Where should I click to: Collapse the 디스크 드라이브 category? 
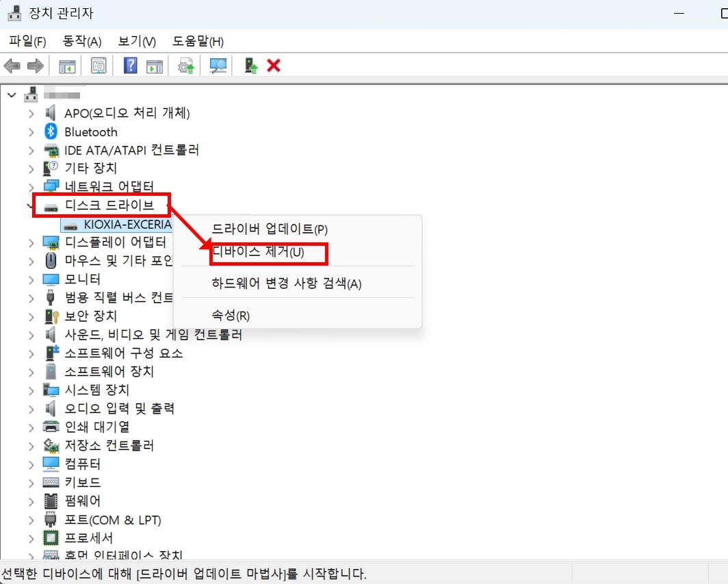coord(31,205)
